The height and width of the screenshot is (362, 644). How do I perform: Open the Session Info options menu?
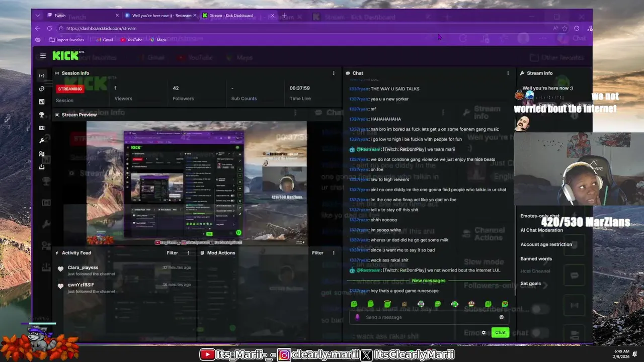click(x=334, y=73)
